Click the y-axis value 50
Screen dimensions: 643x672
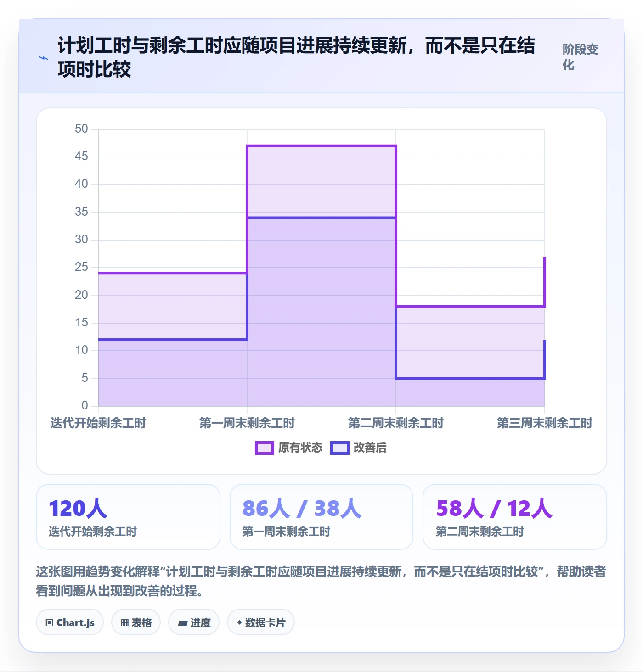coord(81,129)
